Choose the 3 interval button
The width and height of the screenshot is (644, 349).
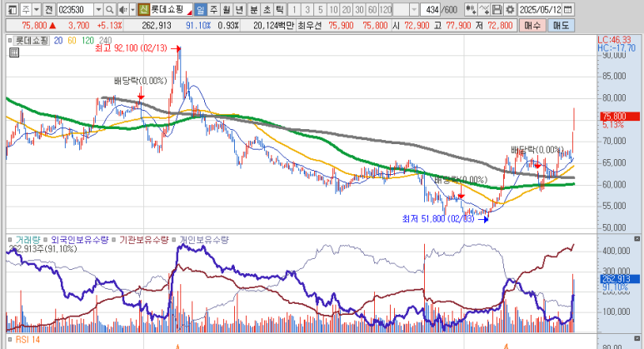coord(307,9)
